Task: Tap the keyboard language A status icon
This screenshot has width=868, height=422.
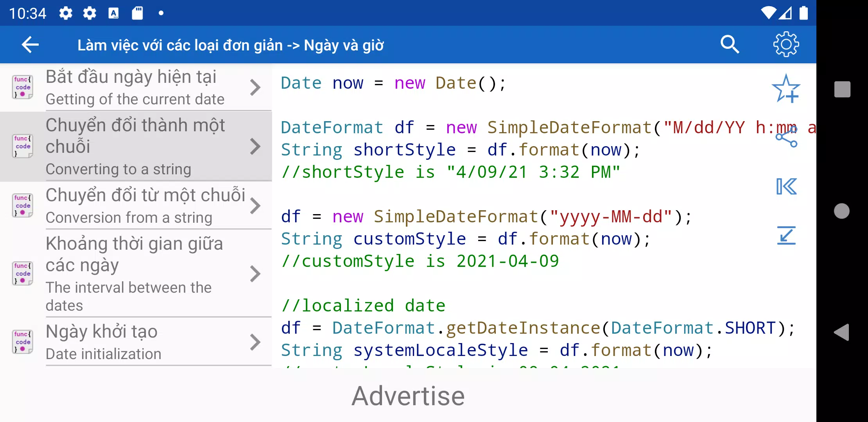Action: point(113,13)
